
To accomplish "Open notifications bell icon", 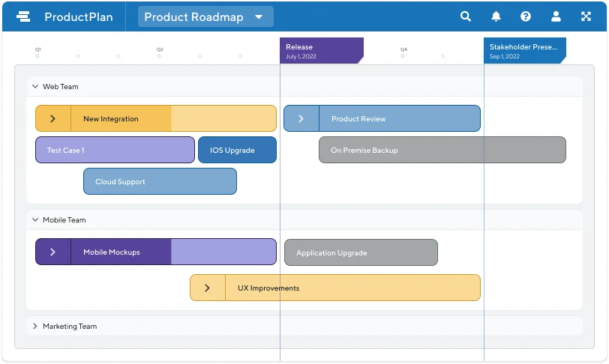I will coord(496,16).
